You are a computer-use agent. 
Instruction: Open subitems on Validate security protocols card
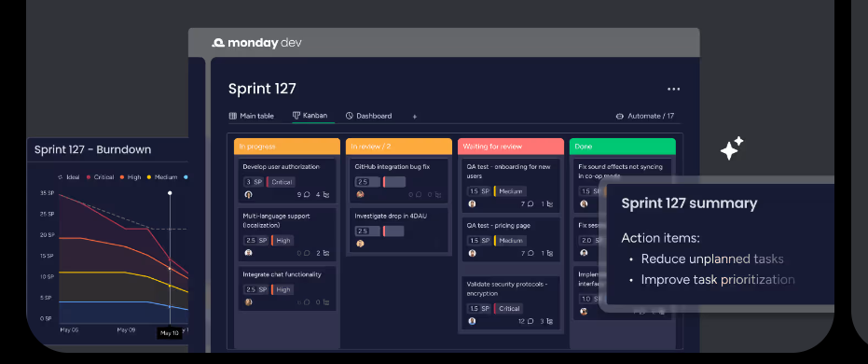coord(550,321)
